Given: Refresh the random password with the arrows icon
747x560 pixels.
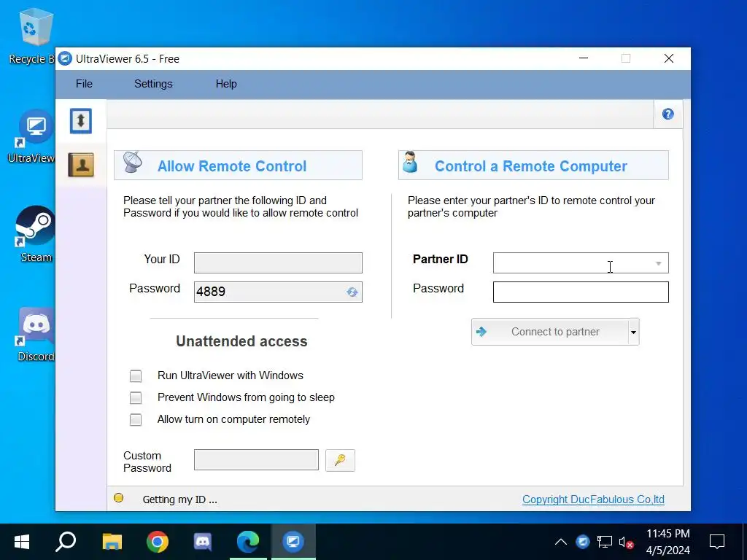Looking at the screenshot, I should coord(352,292).
